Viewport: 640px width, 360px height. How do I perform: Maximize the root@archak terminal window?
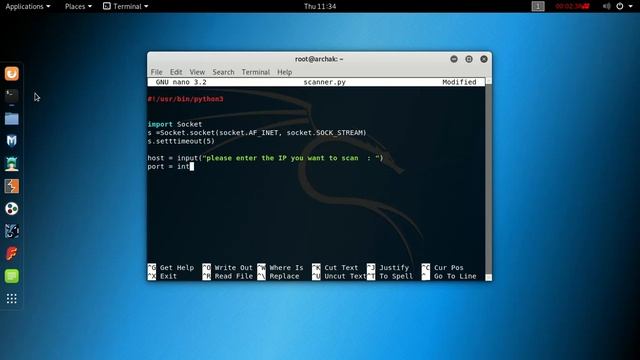click(x=469, y=59)
